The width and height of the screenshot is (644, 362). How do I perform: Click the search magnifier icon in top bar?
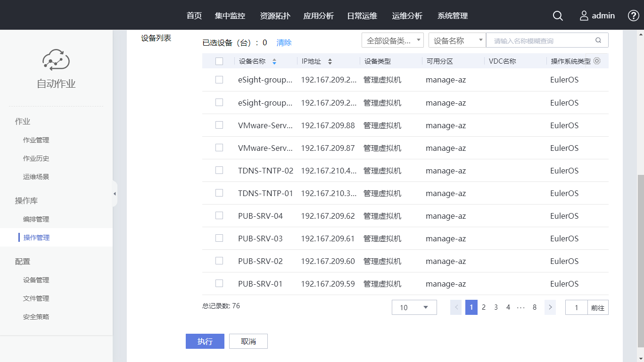(558, 16)
